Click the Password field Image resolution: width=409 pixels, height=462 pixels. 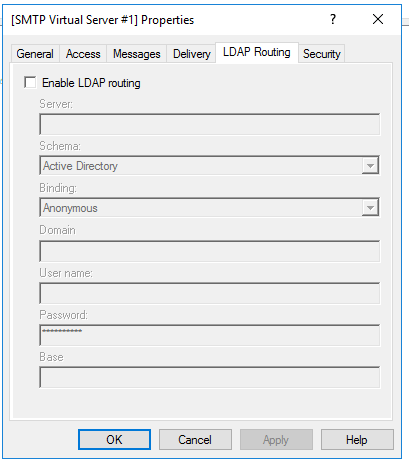(x=209, y=335)
